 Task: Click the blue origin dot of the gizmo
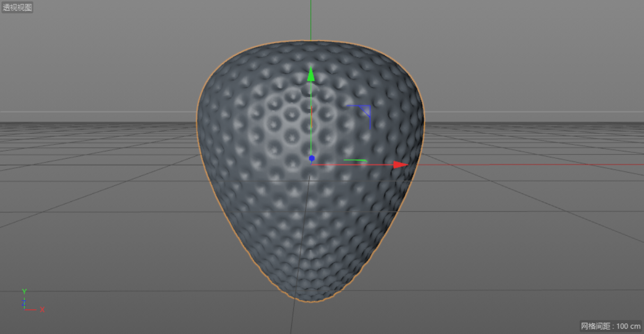[311, 158]
